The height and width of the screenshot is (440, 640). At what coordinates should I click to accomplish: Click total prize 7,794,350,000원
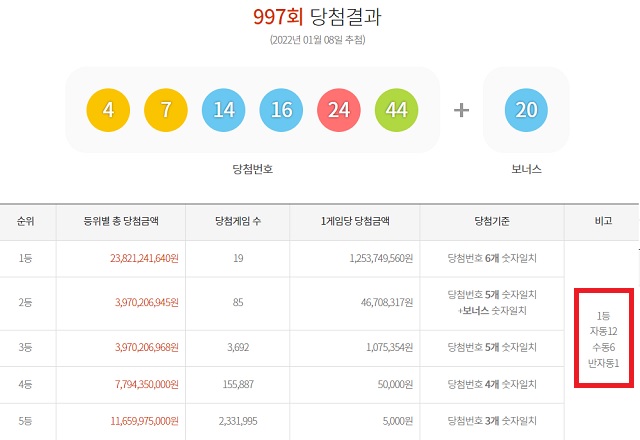[147, 384]
